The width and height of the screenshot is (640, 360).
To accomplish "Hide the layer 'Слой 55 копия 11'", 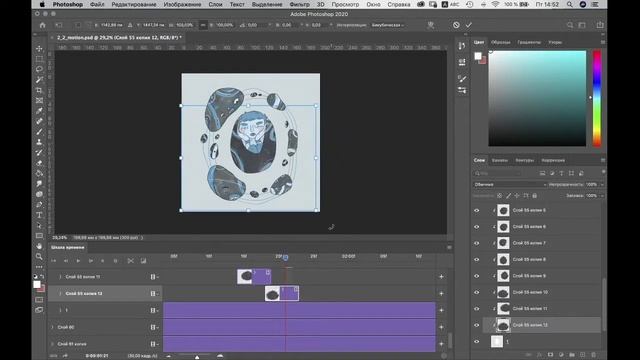I will click(476, 309).
